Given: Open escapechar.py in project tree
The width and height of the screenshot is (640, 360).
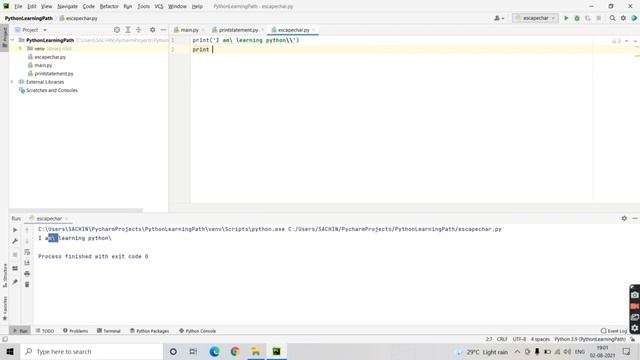Looking at the screenshot, I should (x=50, y=57).
